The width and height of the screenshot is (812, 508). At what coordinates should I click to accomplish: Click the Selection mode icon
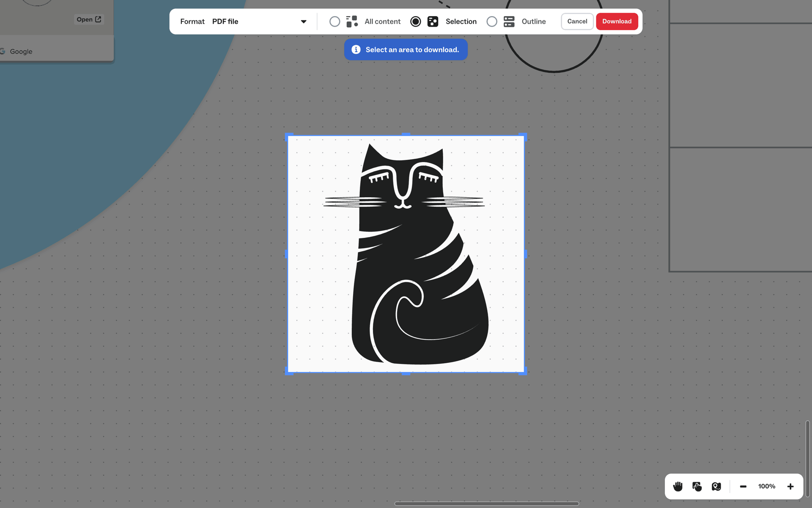point(433,22)
